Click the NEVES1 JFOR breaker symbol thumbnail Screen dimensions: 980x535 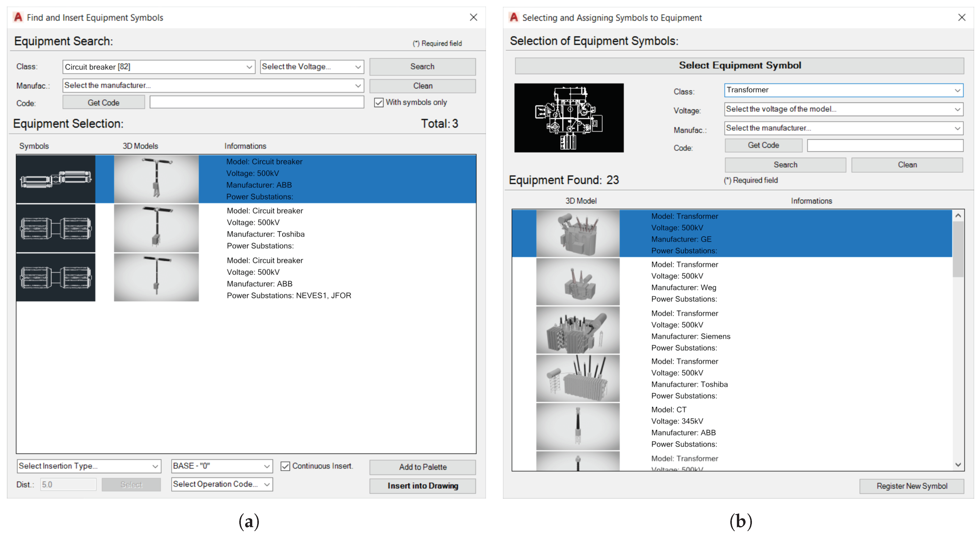pyautogui.click(x=56, y=278)
